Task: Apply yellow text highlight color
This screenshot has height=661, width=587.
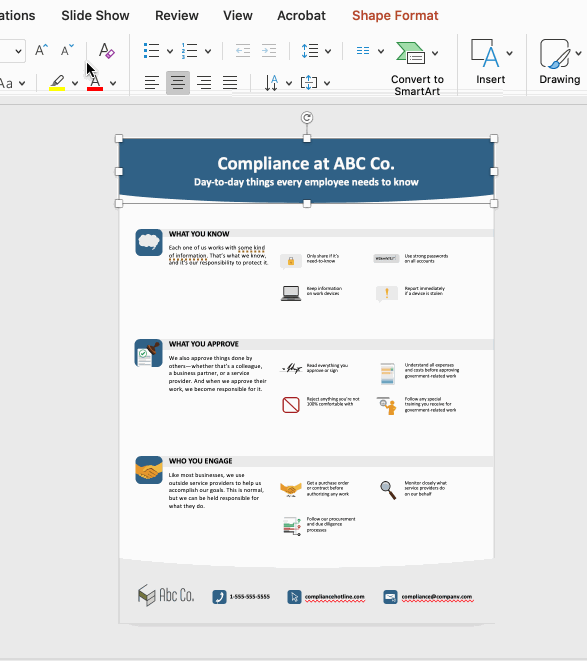Action: [57, 83]
